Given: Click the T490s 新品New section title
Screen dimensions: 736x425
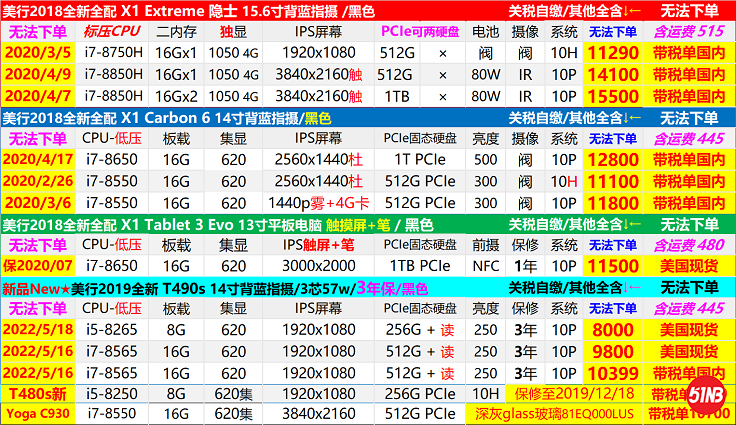Looking at the screenshot, I should point(215,288).
